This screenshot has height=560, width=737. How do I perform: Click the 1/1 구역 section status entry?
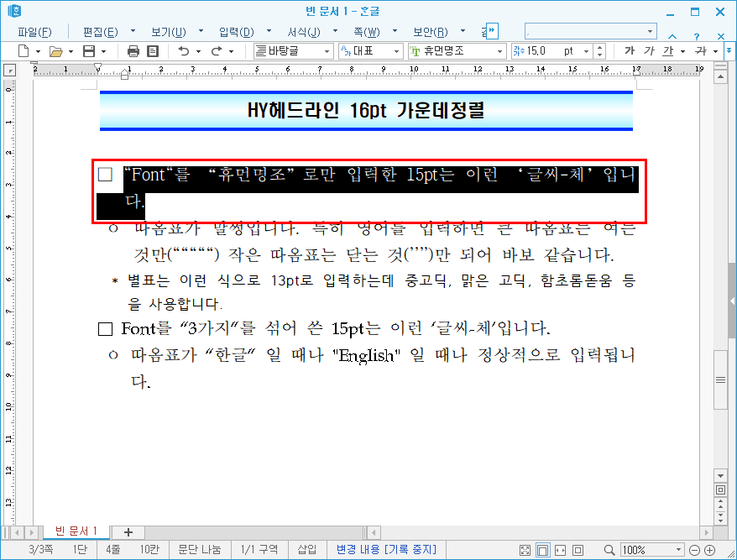[x=259, y=549]
